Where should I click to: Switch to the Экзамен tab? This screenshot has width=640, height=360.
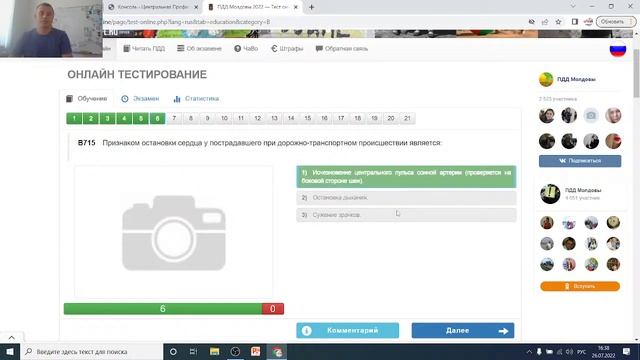click(140, 99)
